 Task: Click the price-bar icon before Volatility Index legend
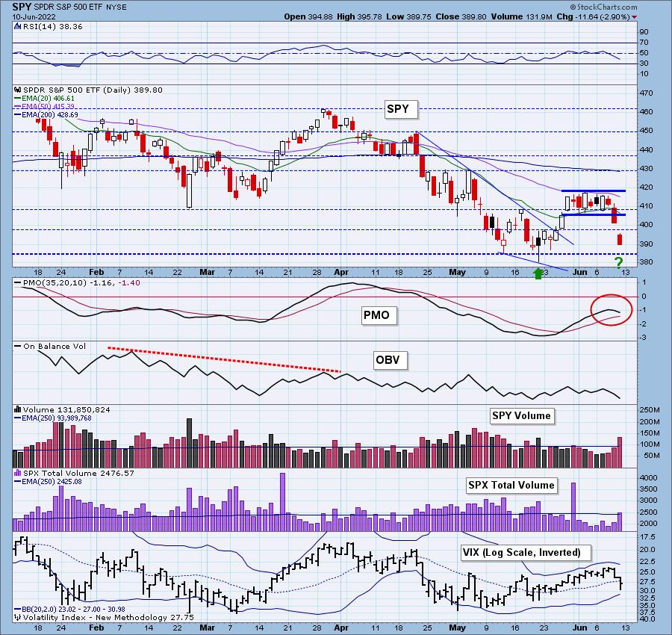pyautogui.click(x=18, y=617)
